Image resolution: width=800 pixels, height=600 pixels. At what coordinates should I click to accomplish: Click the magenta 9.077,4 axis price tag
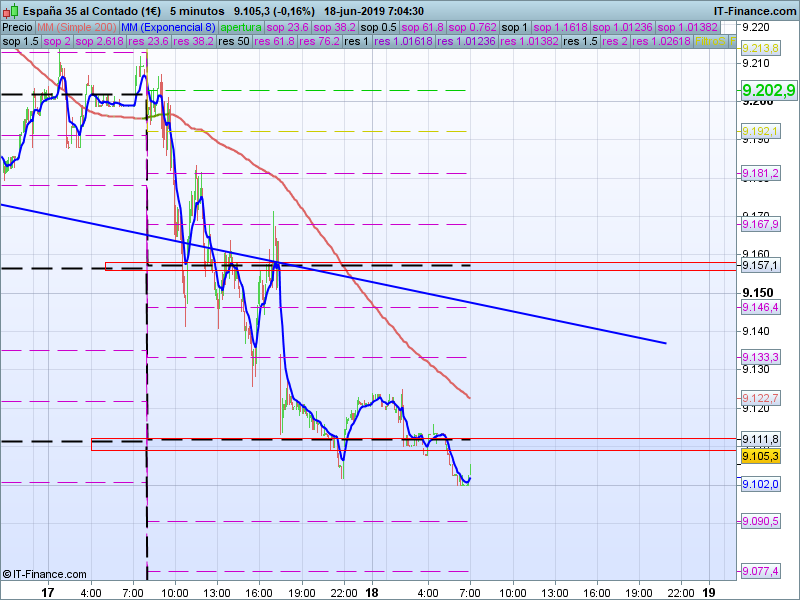(x=760, y=571)
